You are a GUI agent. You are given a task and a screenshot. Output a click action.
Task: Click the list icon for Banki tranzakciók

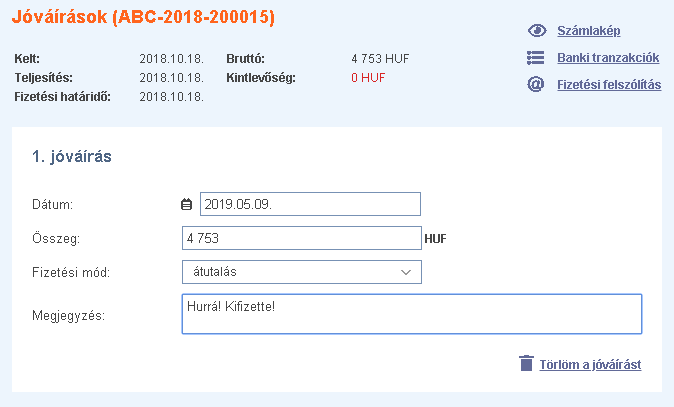click(536, 58)
